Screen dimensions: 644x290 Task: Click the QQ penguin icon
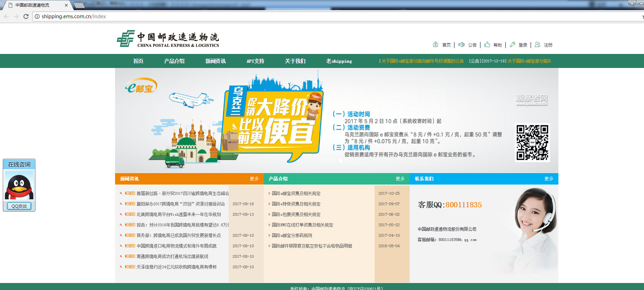(x=19, y=185)
